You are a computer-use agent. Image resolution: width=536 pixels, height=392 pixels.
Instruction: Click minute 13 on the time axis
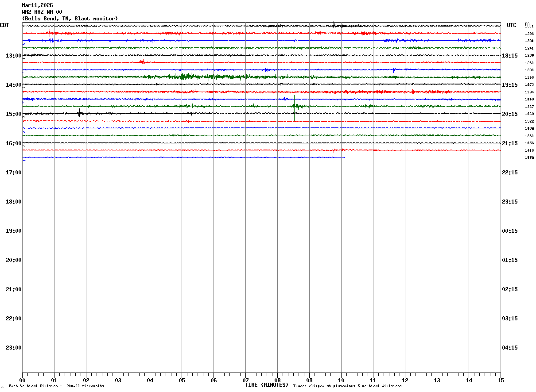click(437, 380)
